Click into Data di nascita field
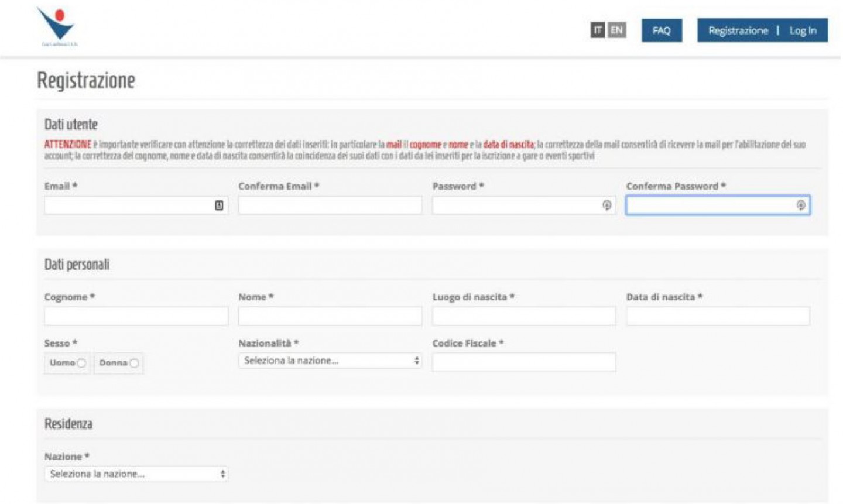The height and width of the screenshot is (504, 843). (x=718, y=316)
